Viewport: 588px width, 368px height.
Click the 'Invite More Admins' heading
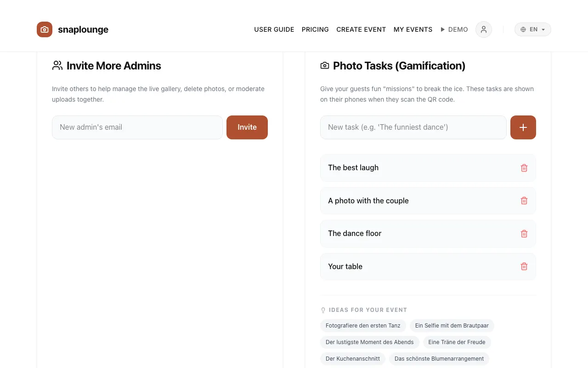tap(114, 66)
